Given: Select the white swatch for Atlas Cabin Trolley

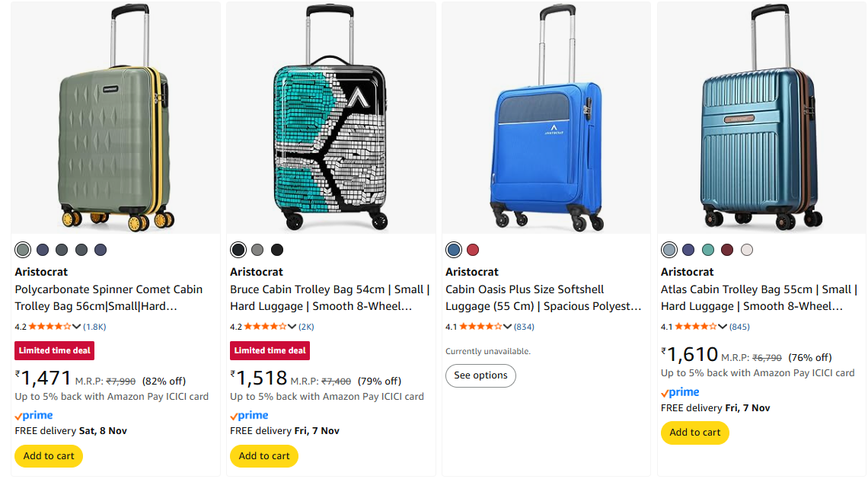Looking at the screenshot, I should 747,250.
